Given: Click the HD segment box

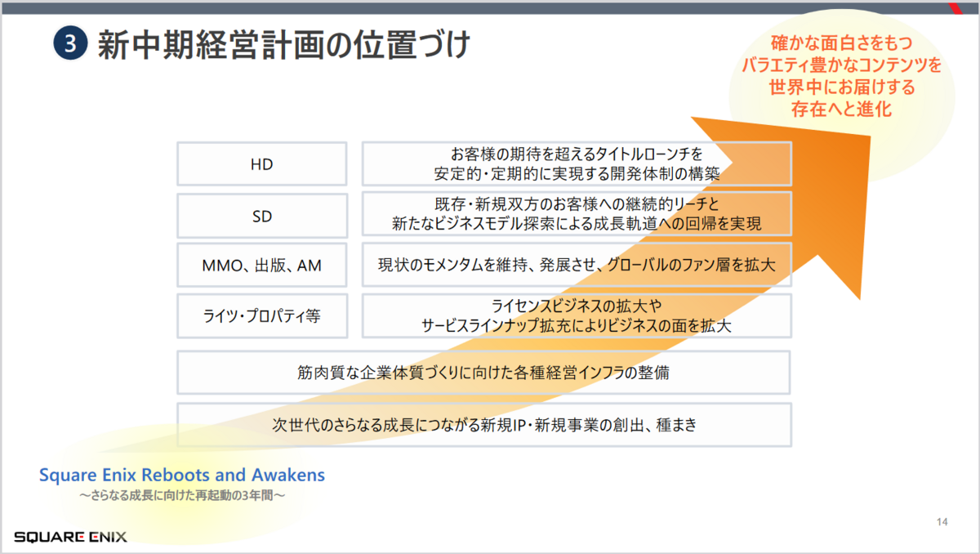Looking at the screenshot, I should (x=261, y=163).
